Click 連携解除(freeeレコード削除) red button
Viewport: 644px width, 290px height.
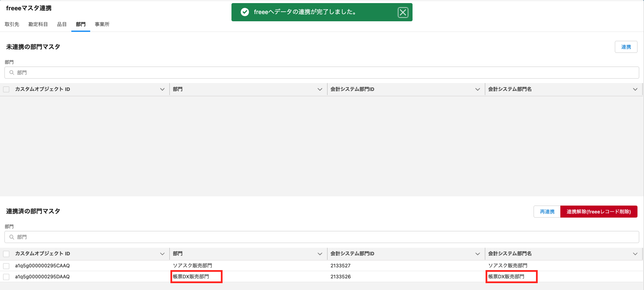pos(598,212)
